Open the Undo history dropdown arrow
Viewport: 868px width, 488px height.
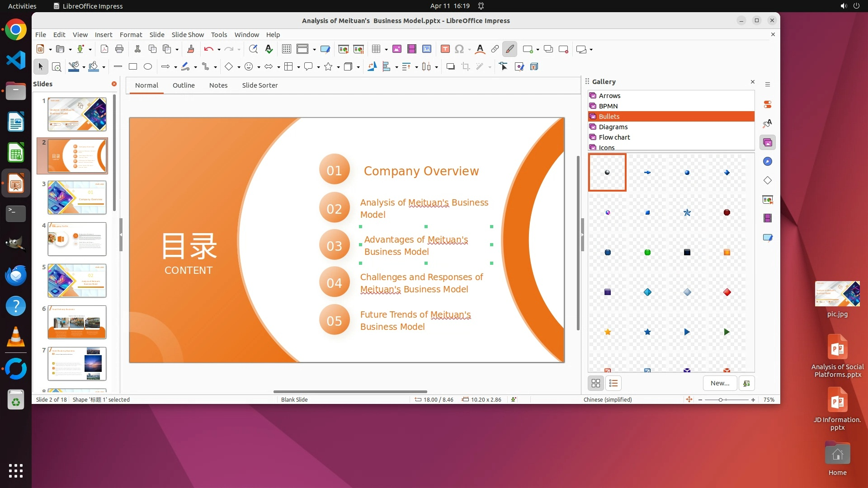point(219,50)
